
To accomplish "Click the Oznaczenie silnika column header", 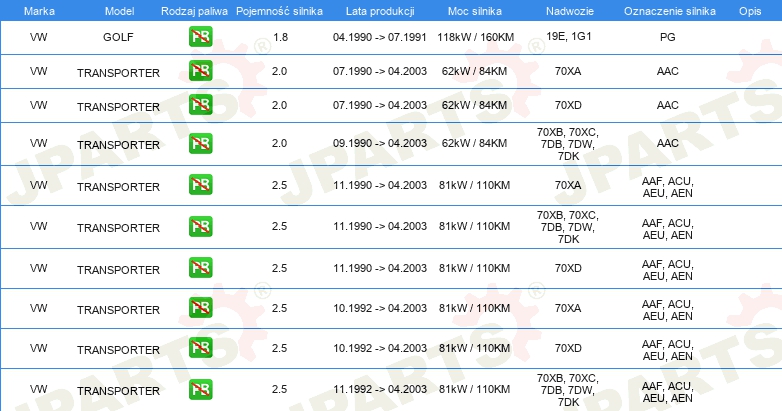I will click(670, 11).
